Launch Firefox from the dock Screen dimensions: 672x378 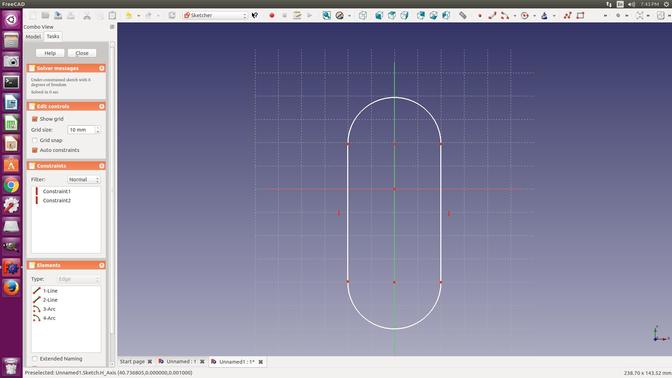(x=11, y=288)
